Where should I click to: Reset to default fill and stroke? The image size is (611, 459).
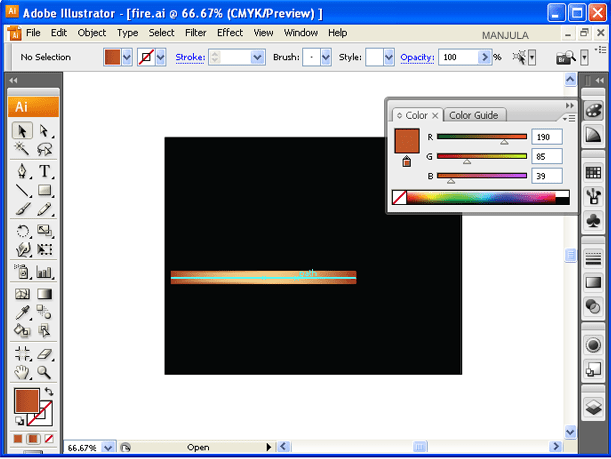[19, 421]
